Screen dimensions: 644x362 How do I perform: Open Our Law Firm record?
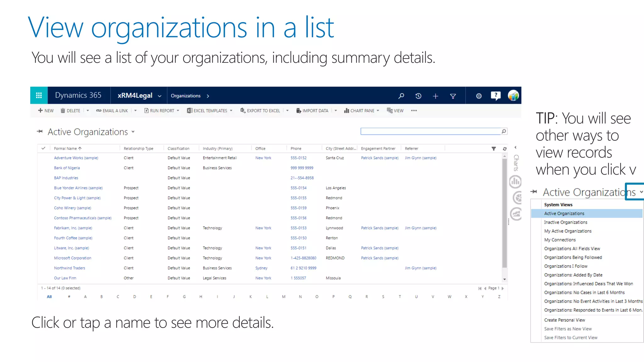(x=65, y=278)
